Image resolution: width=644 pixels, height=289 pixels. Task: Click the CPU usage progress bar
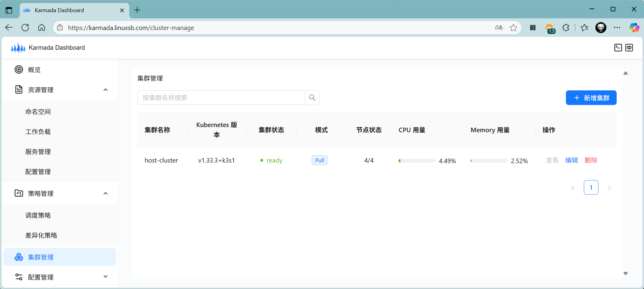pyautogui.click(x=417, y=161)
